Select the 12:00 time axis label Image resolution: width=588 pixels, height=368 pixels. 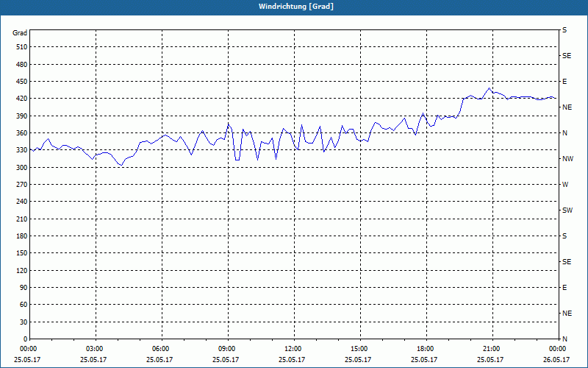(x=293, y=349)
